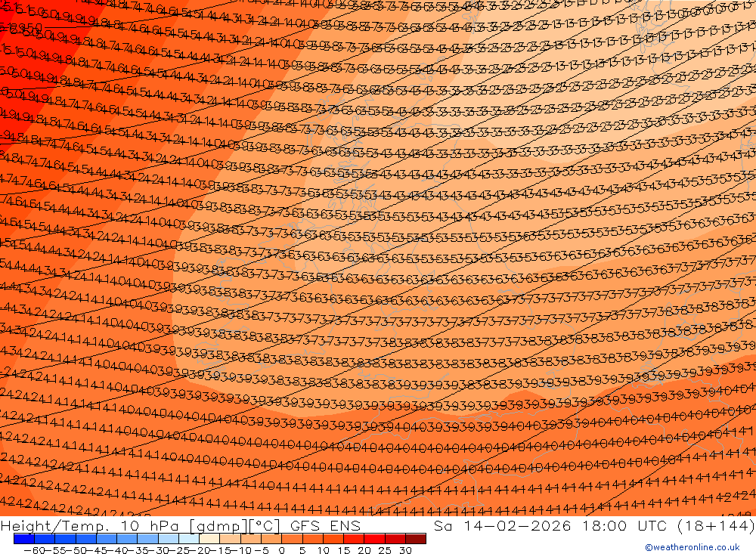Image resolution: width=756 pixels, height=554 pixels.
Task: Click the -30 to -25 pale blue swatch
Action: (169, 539)
